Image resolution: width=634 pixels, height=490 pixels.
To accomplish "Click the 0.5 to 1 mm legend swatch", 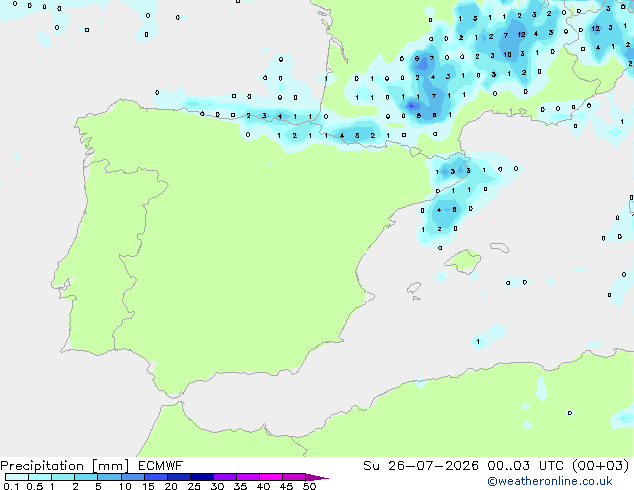I will (40, 477).
